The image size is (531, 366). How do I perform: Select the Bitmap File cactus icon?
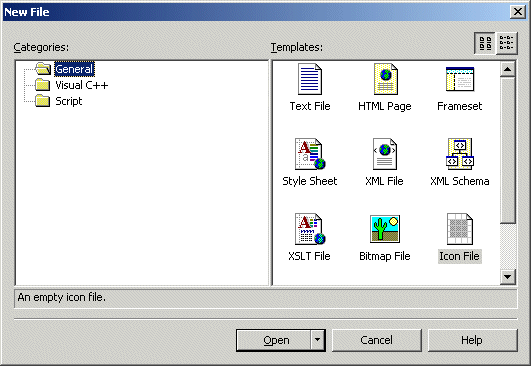[385, 229]
